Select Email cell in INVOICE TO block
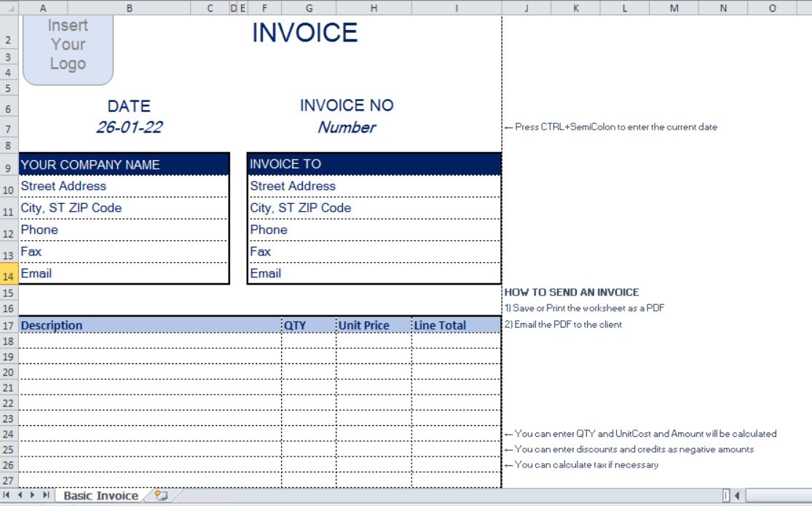The image size is (812, 506). click(374, 274)
